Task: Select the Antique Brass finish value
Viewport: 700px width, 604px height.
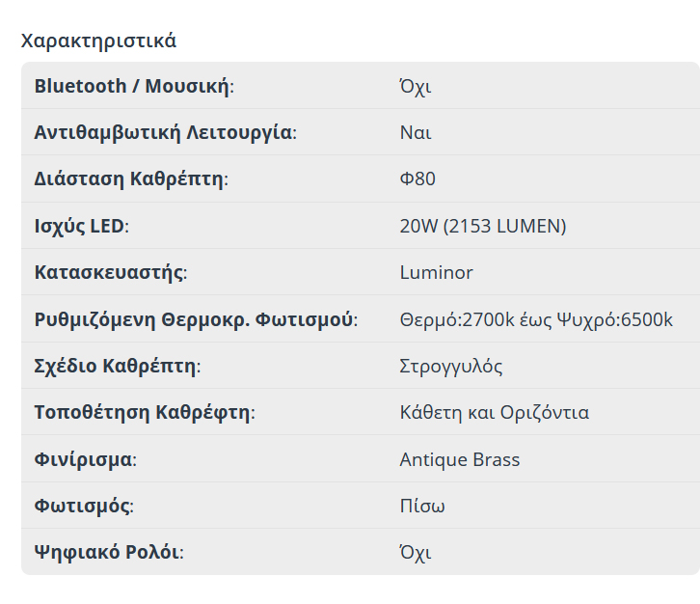Action: 460,459
